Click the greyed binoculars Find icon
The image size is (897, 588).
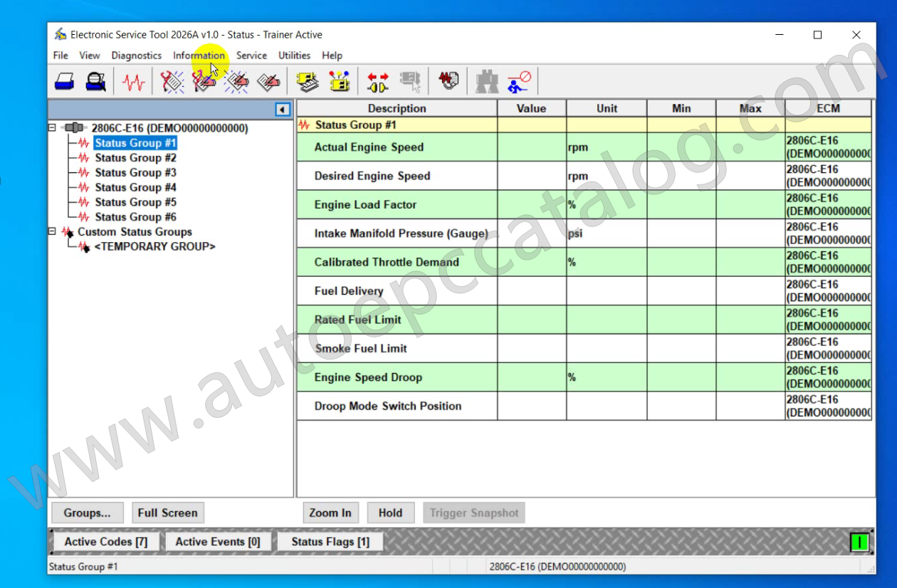pyautogui.click(x=487, y=82)
